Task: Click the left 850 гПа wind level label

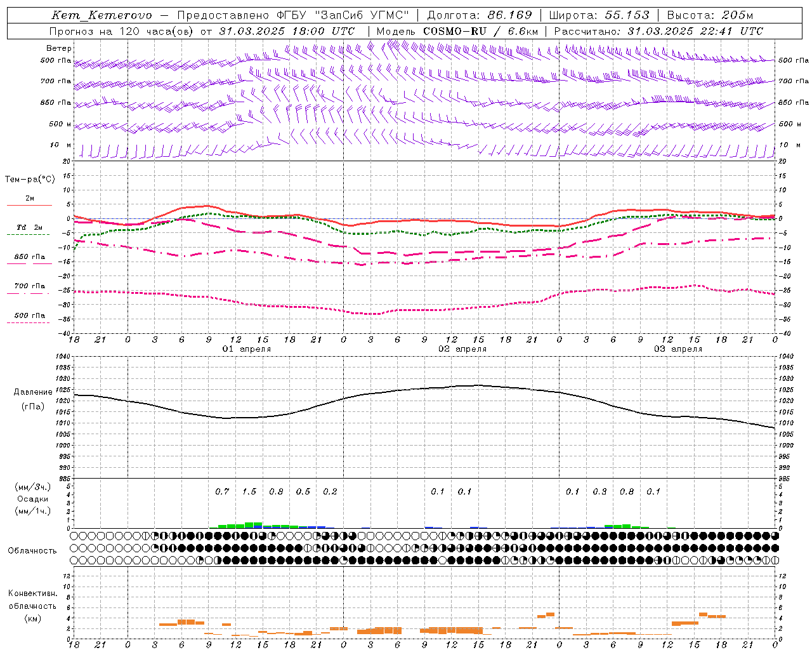Action: click(x=56, y=102)
